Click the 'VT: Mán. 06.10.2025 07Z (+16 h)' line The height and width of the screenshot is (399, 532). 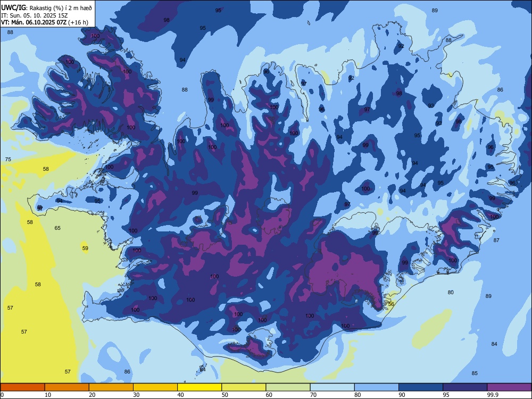(45, 22)
